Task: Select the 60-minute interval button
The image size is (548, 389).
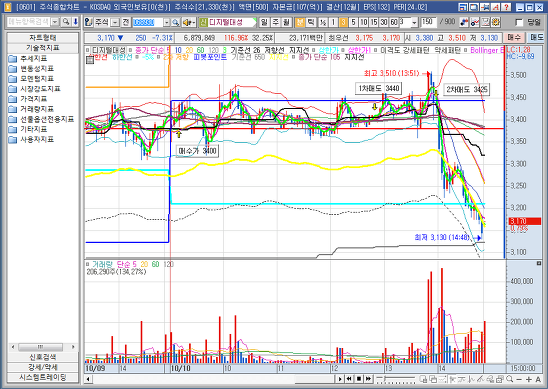Action: (x=394, y=22)
